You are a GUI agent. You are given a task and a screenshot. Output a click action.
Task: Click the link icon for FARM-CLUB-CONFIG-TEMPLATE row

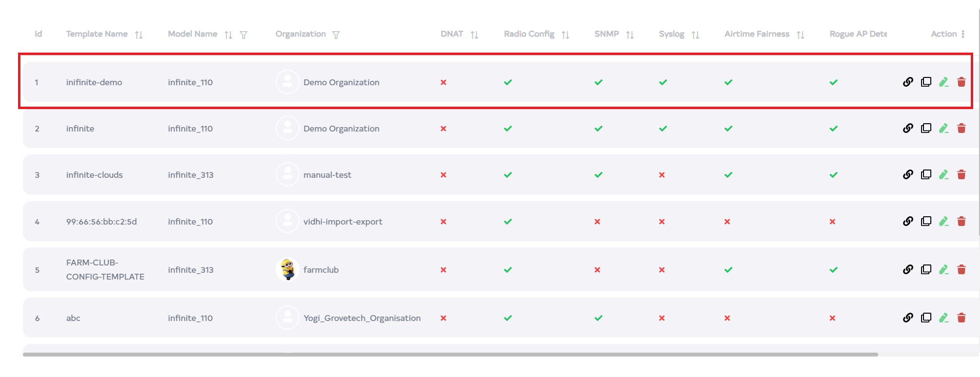tap(908, 269)
